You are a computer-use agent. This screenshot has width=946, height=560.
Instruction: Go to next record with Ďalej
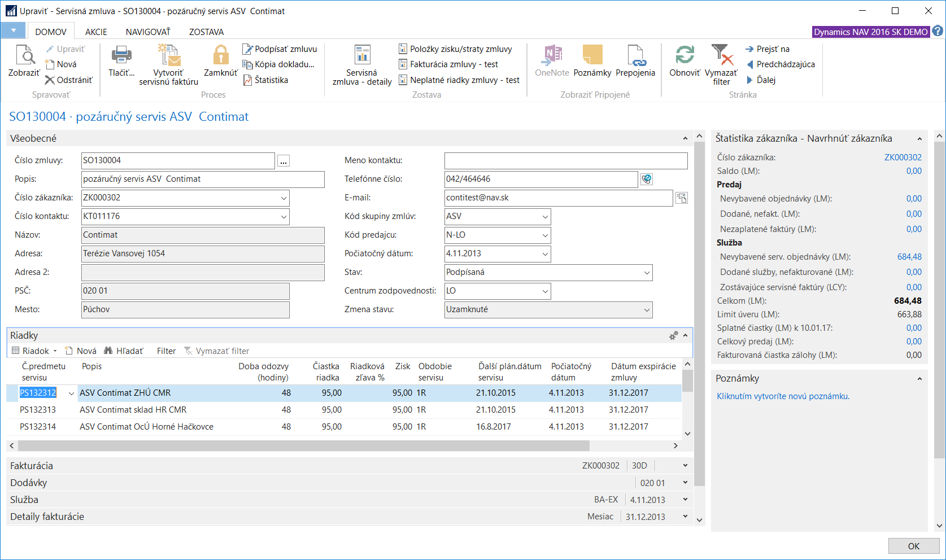tap(760, 80)
